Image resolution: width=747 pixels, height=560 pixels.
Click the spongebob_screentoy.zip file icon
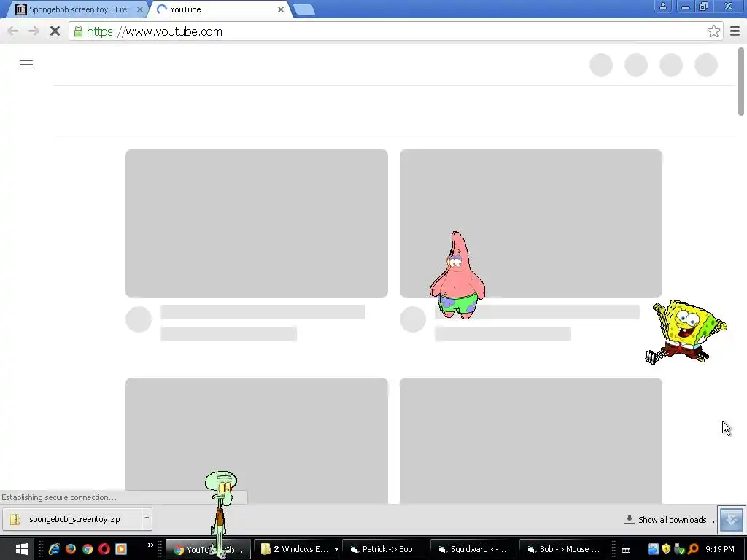click(15, 519)
